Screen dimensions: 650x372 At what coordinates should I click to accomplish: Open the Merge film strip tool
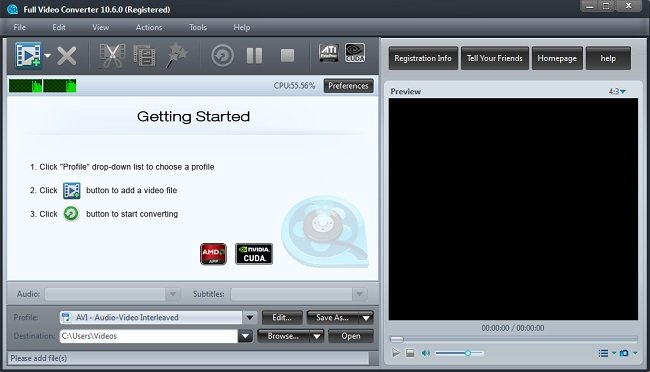tap(144, 56)
